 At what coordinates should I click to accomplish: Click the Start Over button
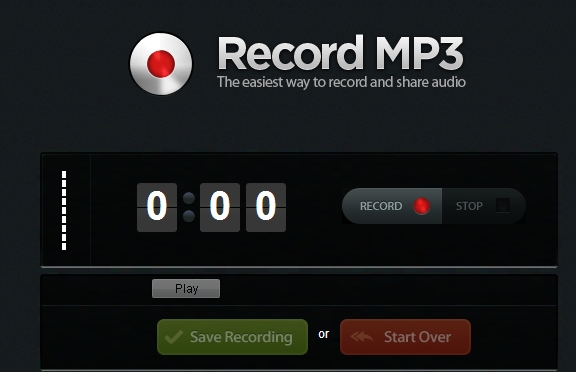[x=405, y=337]
